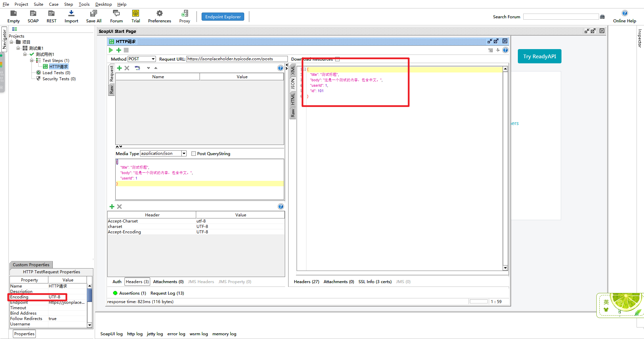644x339 pixels.
Task: Click the gray stop square in the HTTP请求 toolbar
Action: coord(126,50)
